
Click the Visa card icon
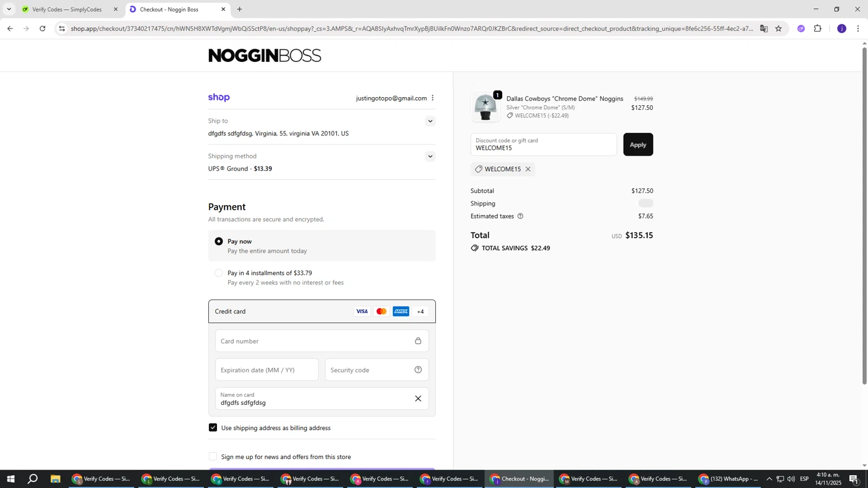tap(362, 312)
